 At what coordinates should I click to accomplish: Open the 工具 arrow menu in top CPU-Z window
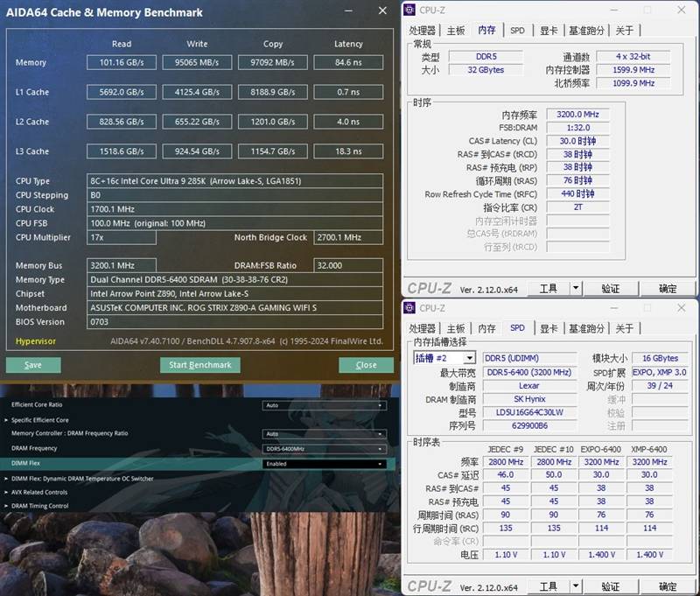tap(576, 288)
